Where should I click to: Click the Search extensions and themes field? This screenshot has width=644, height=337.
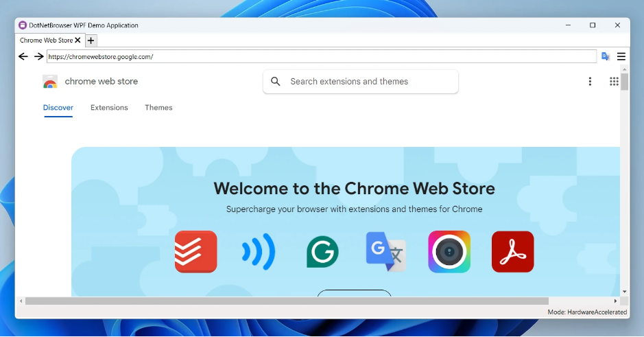pyautogui.click(x=361, y=82)
